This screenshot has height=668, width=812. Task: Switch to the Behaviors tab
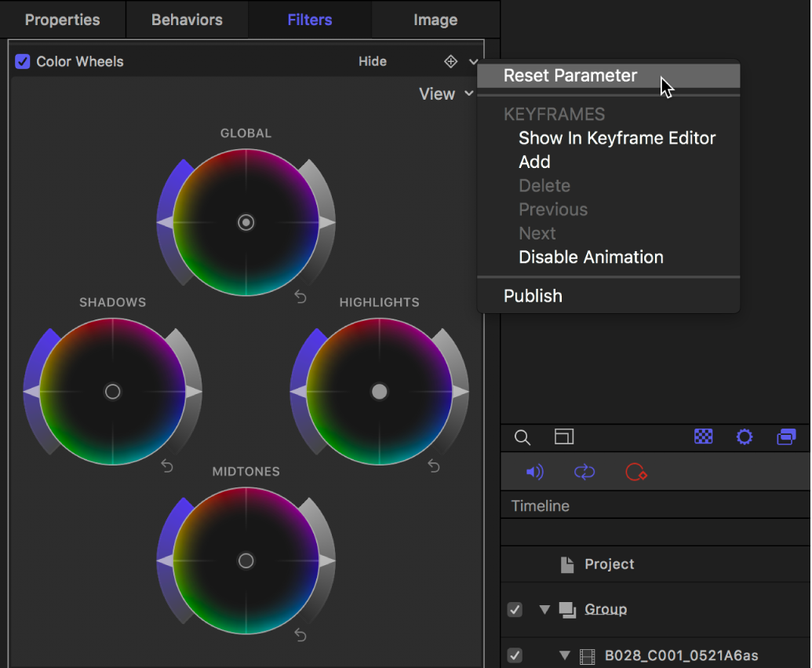187,20
